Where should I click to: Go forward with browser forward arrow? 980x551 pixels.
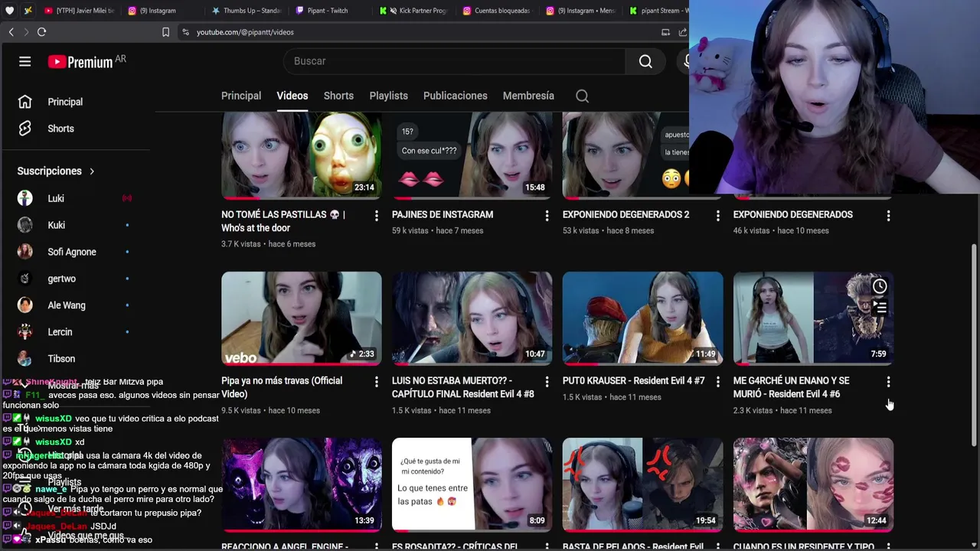[25, 32]
